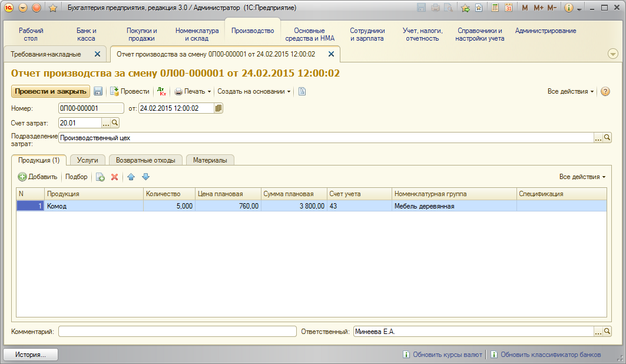Open table's Все действия menu above the grid
Viewport: 626px width, 364px height.
[x=582, y=177]
